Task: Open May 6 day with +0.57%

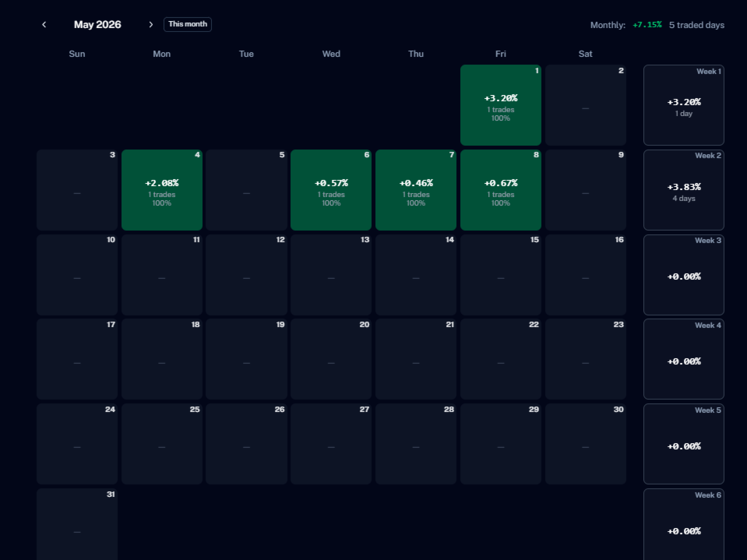Action: (331, 190)
